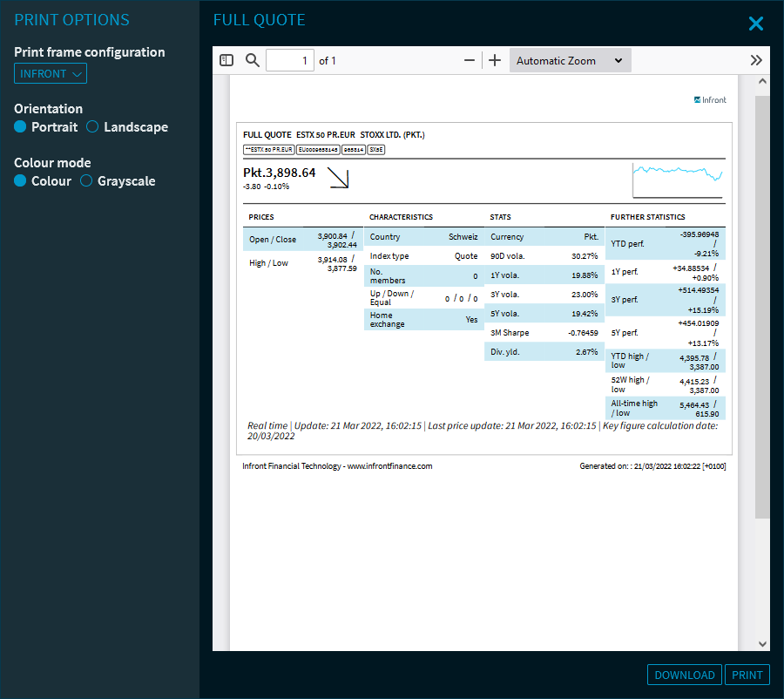Open the PDF tools double-chevron menu

756,60
